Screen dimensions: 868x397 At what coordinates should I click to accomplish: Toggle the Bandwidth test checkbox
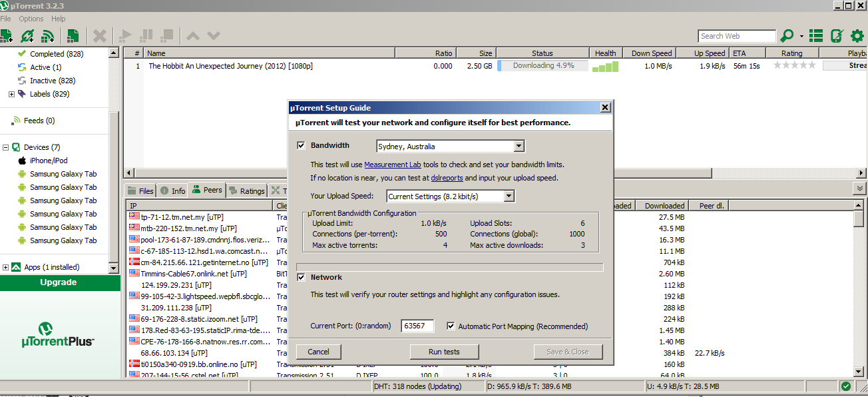point(302,145)
